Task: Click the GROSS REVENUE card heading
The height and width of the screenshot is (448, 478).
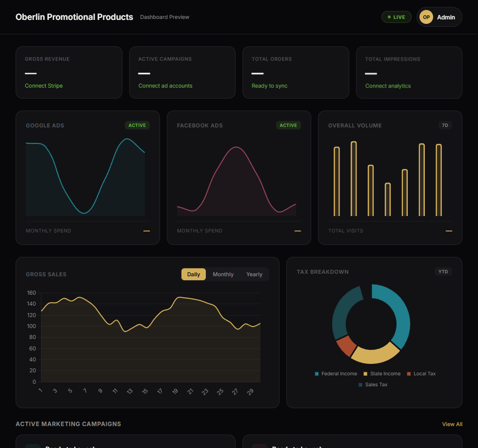Action: pos(47,59)
